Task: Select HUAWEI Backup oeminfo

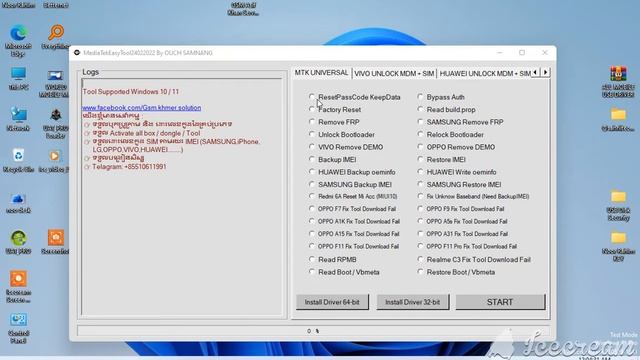Action: point(312,172)
